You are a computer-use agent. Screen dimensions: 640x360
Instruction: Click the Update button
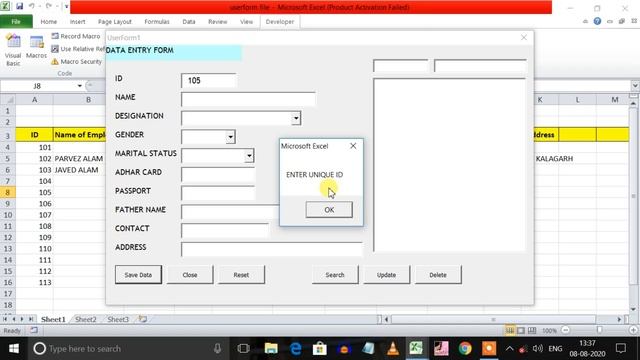point(387,275)
